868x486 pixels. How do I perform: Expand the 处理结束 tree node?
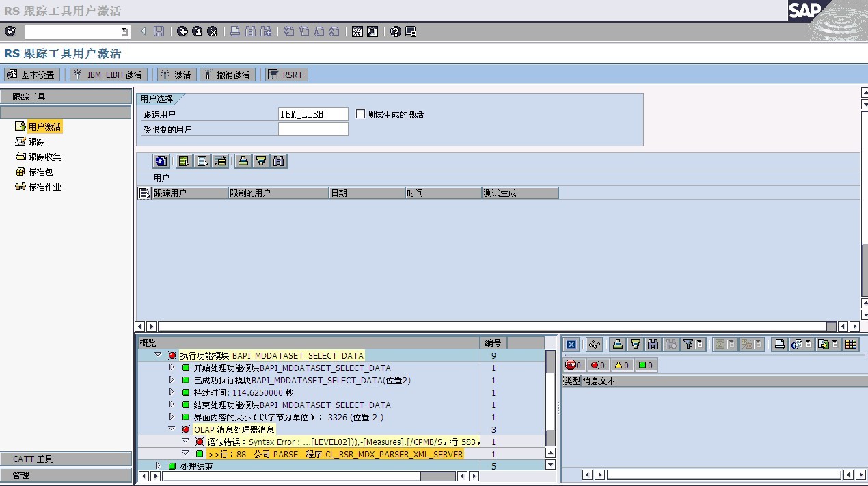(x=158, y=465)
